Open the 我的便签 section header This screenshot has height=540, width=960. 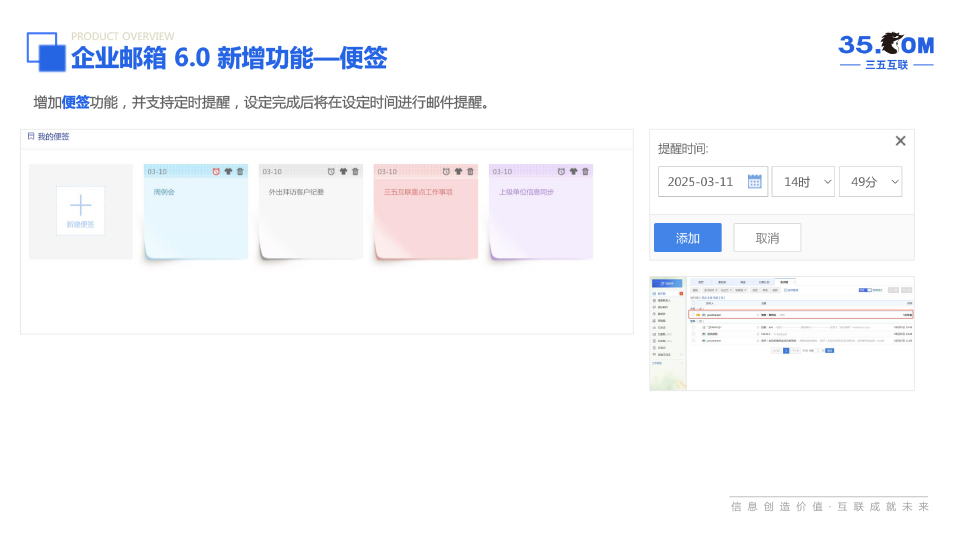pos(49,136)
